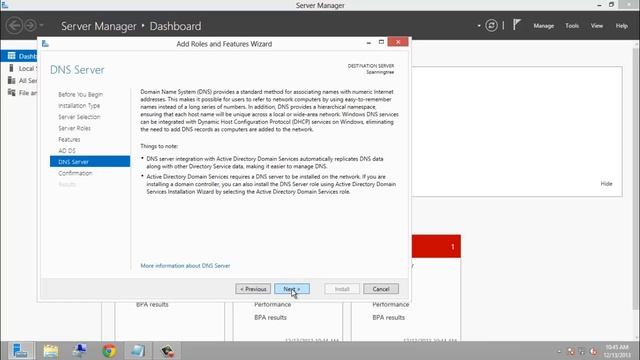
Task: Go to the AD DS wizard step
Action: coord(67,151)
